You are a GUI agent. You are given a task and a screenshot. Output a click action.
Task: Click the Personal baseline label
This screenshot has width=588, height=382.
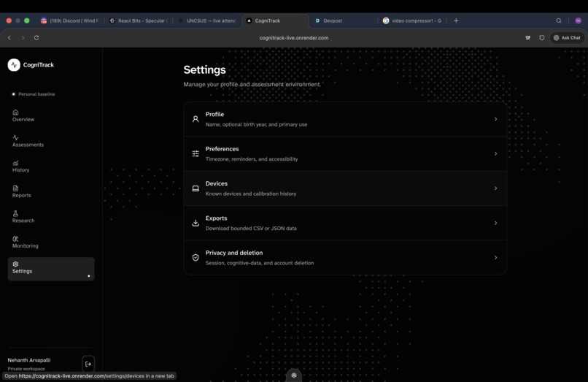[x=36, y=94]
